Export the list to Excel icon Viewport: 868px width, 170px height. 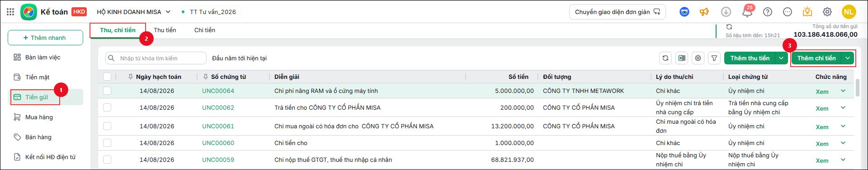[x=682, y=58]
